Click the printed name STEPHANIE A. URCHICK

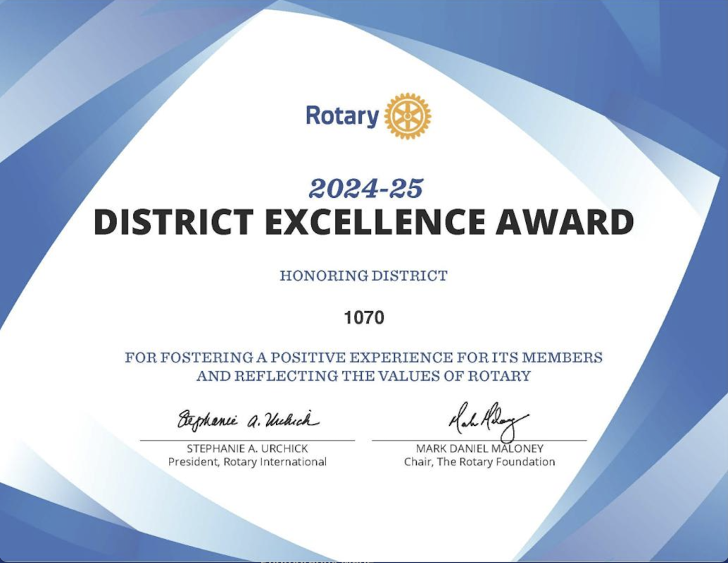point(247,449)
